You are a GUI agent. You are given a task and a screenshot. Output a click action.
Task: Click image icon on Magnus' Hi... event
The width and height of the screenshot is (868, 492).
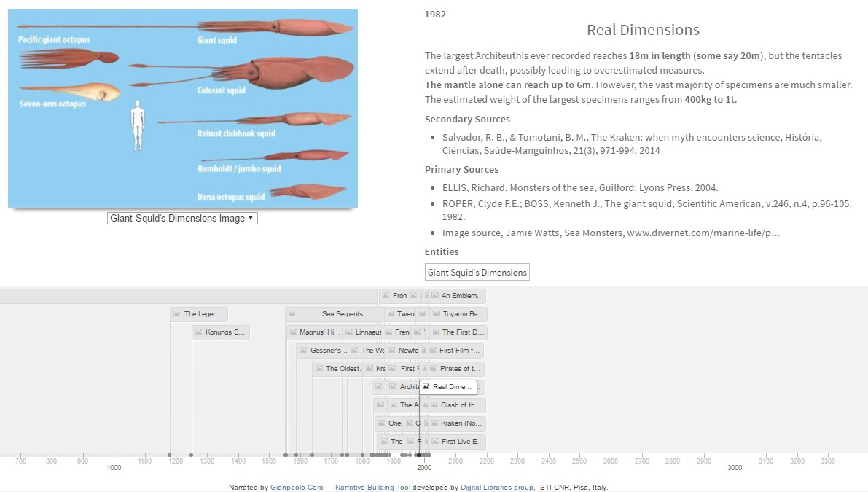coord(292,332)
